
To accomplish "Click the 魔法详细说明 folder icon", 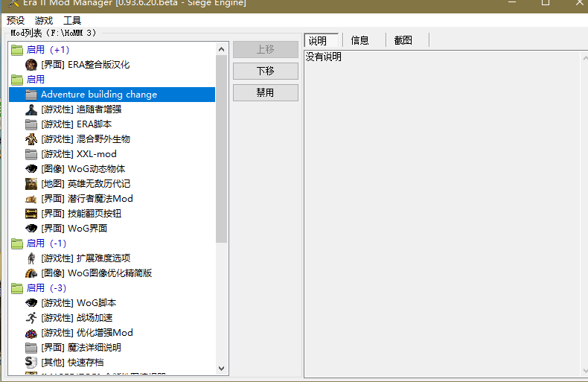I will point(31,348).
